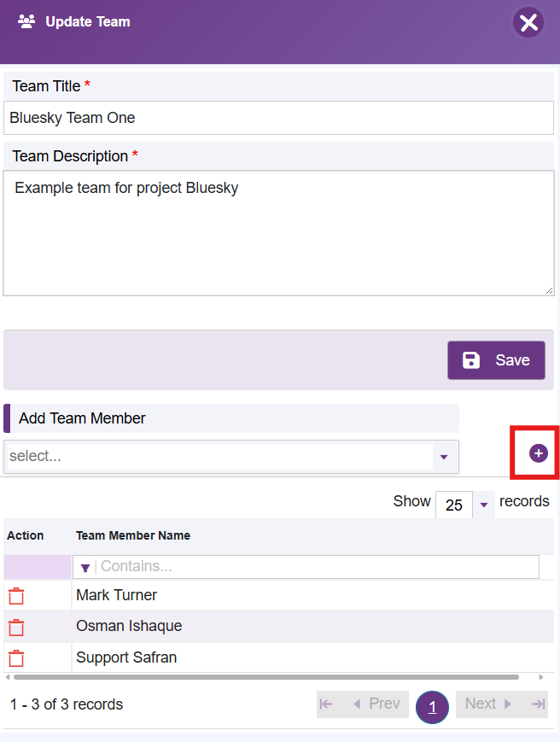This screenshot has width=560, height=742.
Task: Click the Team Description resize handle
Action: (549, 290)
